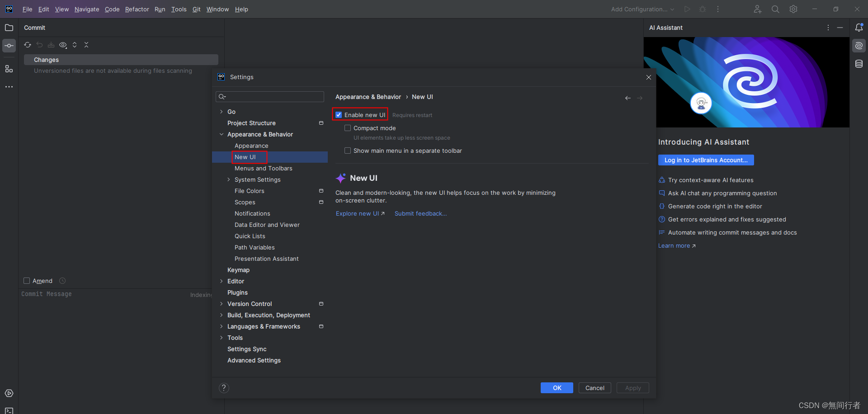Check Show main menu in separate toolbar
The width and height of the screenshot is (868, 414).
click(348, 151)
